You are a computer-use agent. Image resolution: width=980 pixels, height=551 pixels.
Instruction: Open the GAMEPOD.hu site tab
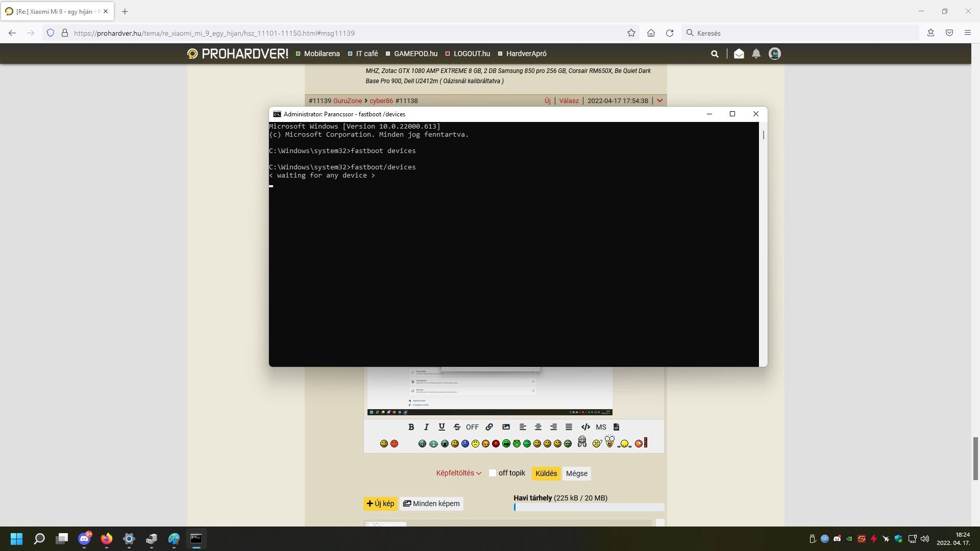[x=415, y=54]
